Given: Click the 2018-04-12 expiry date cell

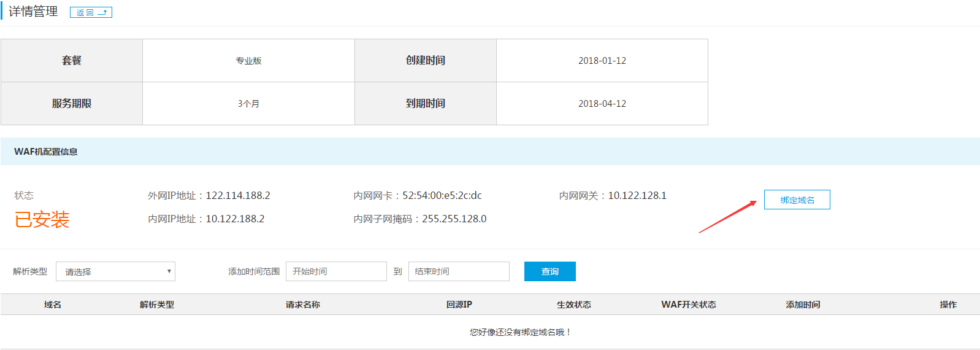Looking at the screenshot, I should click(x=602, y=104).
